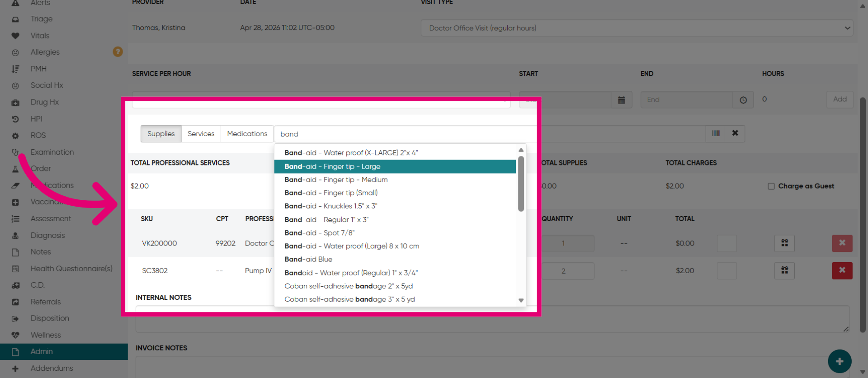Edit quantity field showing 2
The image size is (868, 378).
coord(563,271)
